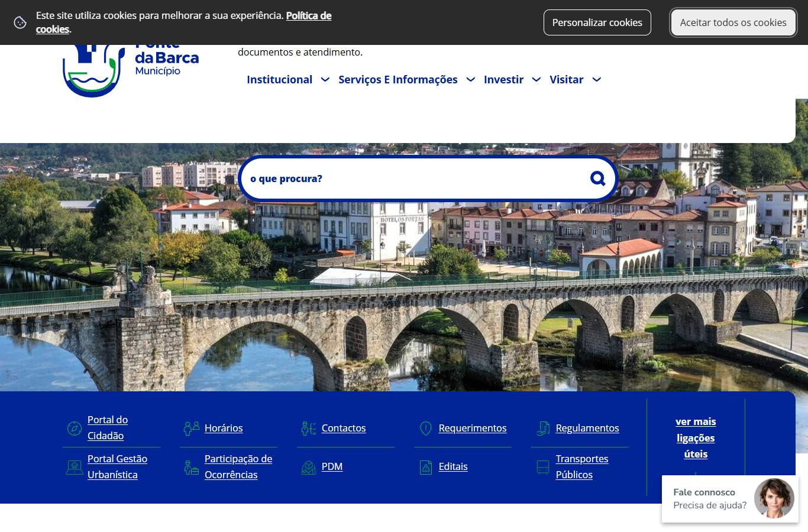This screenshot has width=808, height=532.
Task: Expand the Serviços E Informações chevron
Action: tap(470, 80)
